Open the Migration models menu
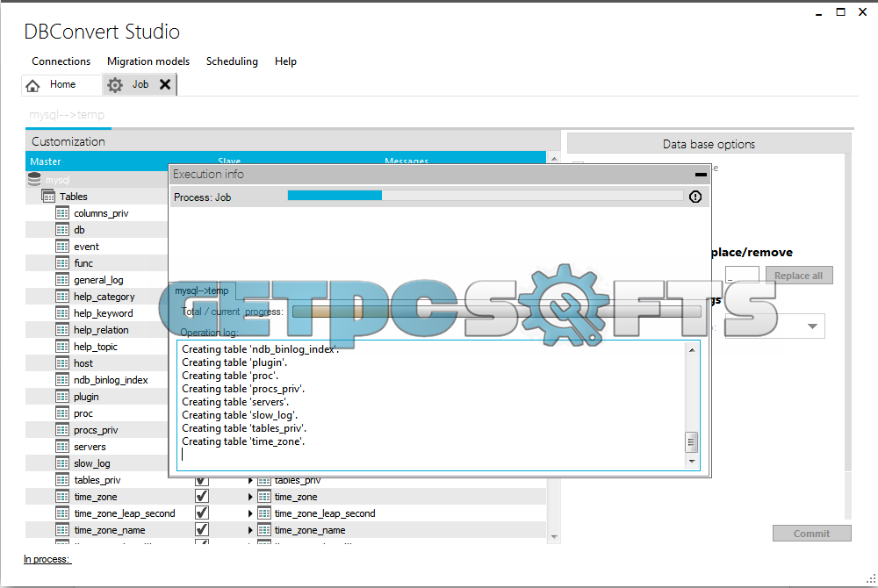The width and height of the screenshot is (878, 588). tap(148, 61)
